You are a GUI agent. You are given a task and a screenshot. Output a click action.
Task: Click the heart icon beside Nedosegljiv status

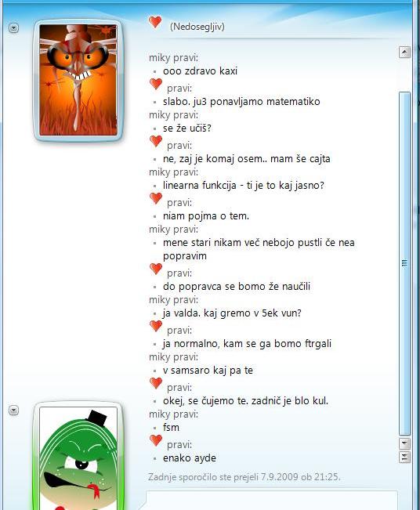[x=155, y=22]
